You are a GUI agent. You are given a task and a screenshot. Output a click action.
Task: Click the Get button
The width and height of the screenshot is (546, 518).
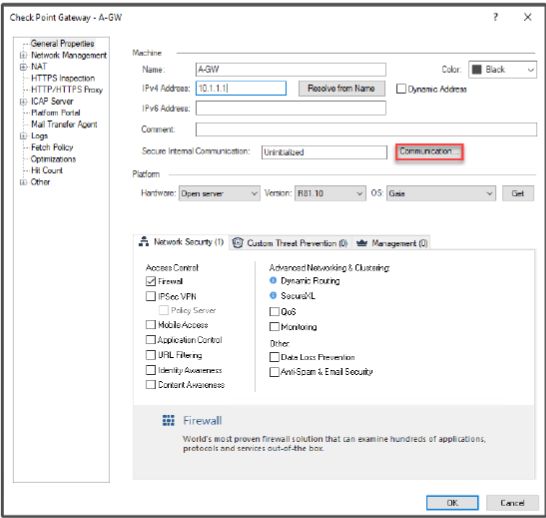click(518, 193)
